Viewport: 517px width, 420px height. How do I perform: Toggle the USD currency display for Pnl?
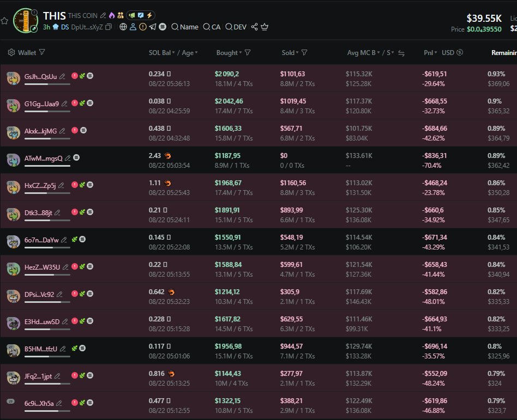[x=460, y=52]
